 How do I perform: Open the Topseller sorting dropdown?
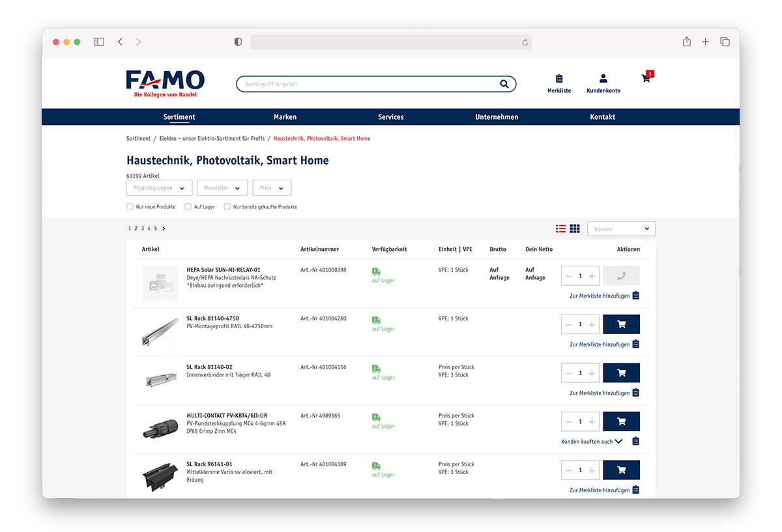point(621,229)
